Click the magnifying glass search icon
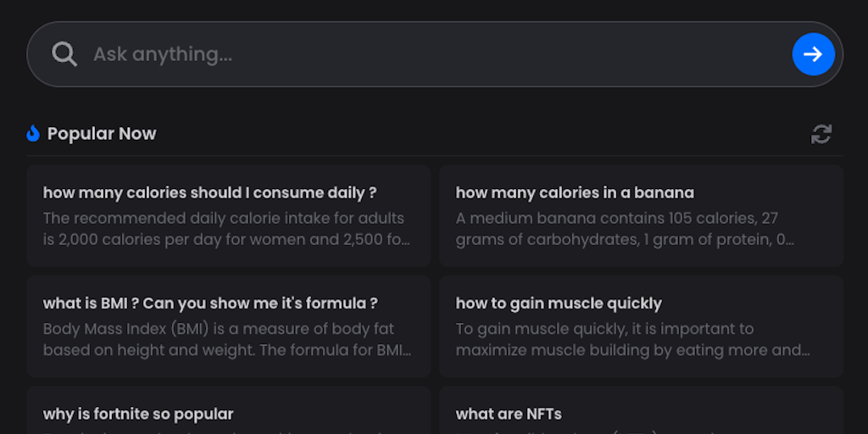Image resolution: width=868 pixels, height=434 pixels. coord(64,54)
